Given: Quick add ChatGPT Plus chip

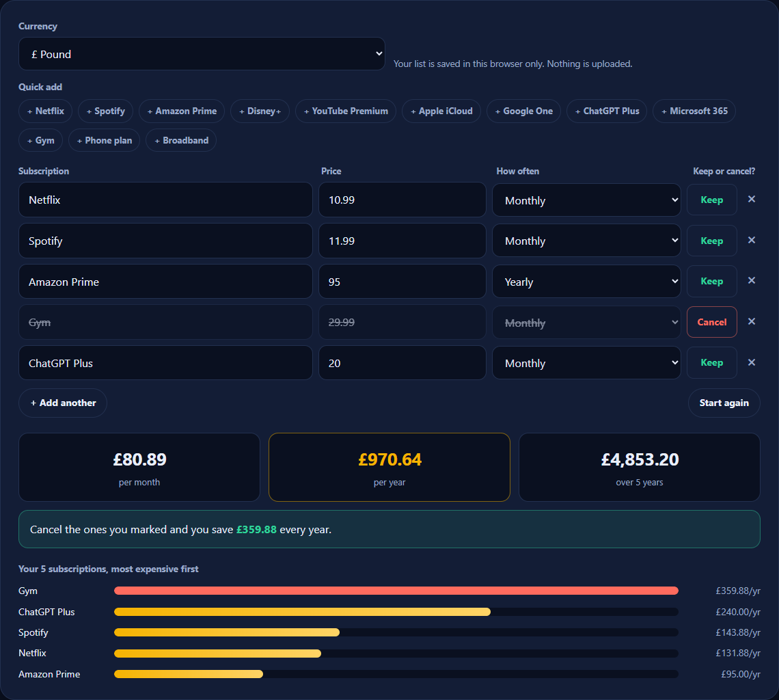Looking at the screenshot, I should pos(607,111).
